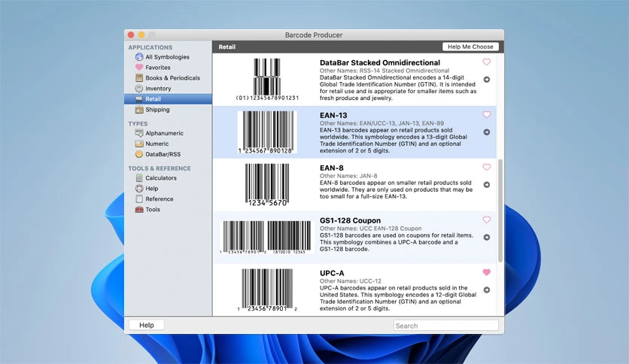Click the DataBar/RSS coin icon
The width and height of the screenshot is (629, 364).
pos(139,154)
